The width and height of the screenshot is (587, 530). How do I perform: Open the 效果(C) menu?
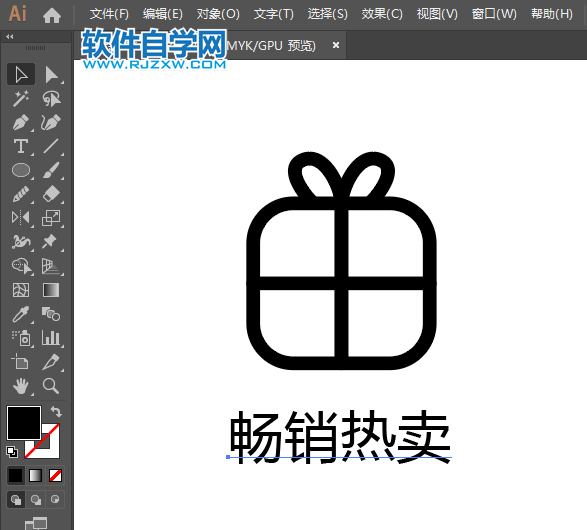click(x=382, y=14)
